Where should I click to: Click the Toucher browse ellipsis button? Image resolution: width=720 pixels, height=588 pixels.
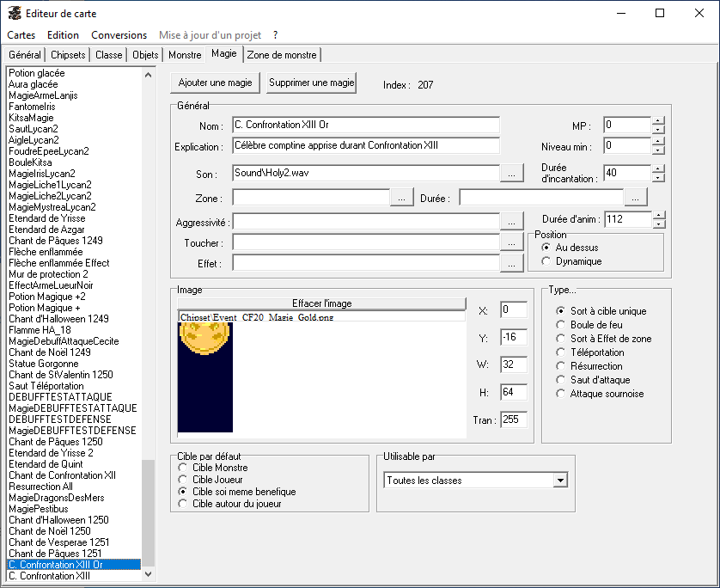(512, 243)
